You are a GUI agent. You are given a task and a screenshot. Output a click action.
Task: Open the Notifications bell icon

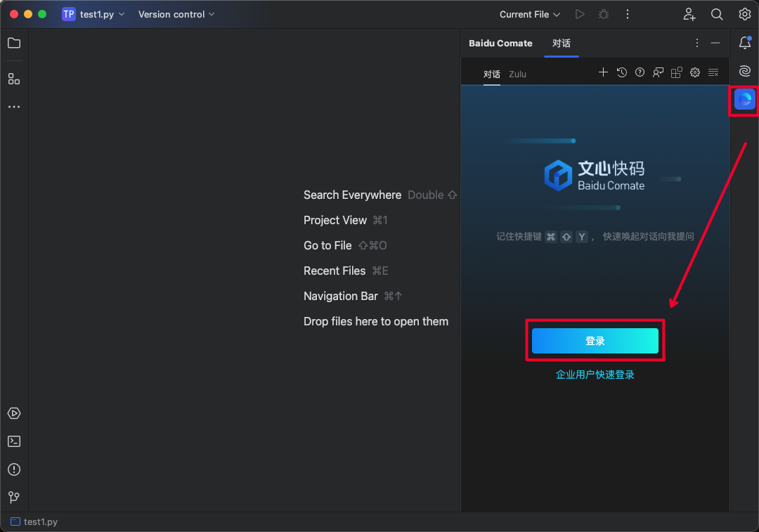(745, 43)
